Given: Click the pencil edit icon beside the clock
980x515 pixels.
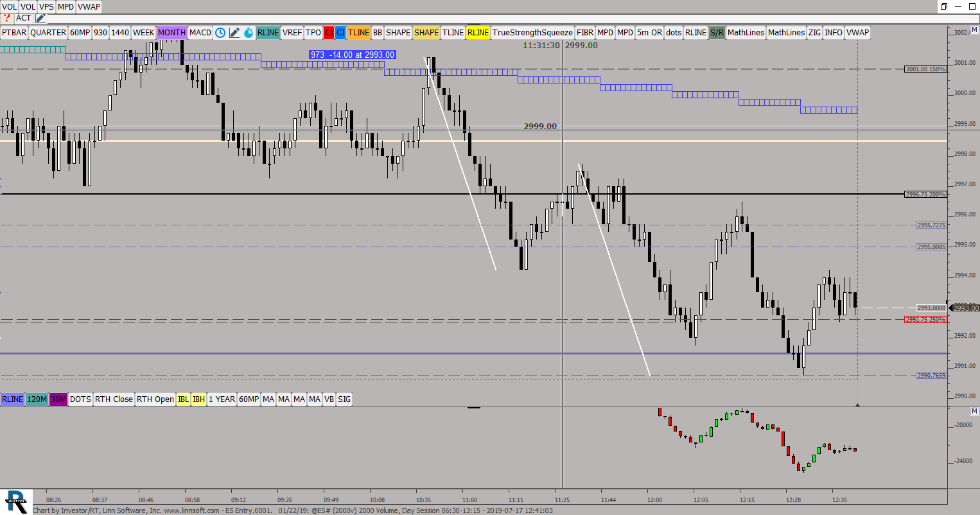Looking at the screenshot, I should (234, 33).
